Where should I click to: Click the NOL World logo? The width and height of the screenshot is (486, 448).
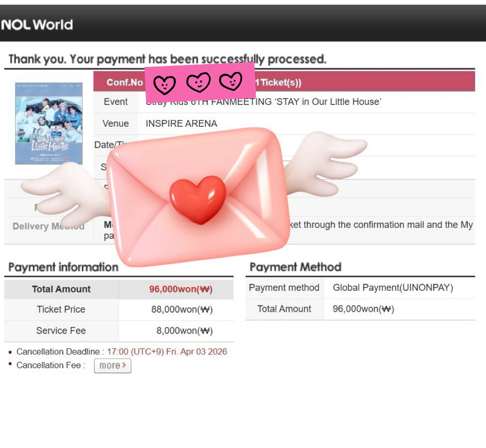37,25
